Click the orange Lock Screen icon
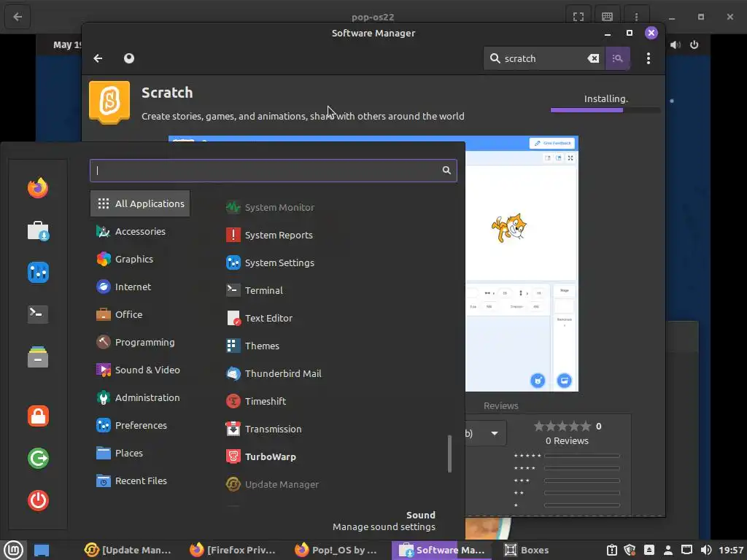This screenshot has width=747, height=560. (x=38, y=416)
